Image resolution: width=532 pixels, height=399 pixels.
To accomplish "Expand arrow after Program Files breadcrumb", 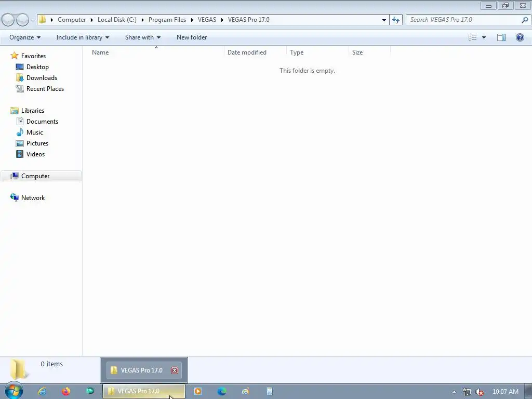I will [x=192, y=20].
